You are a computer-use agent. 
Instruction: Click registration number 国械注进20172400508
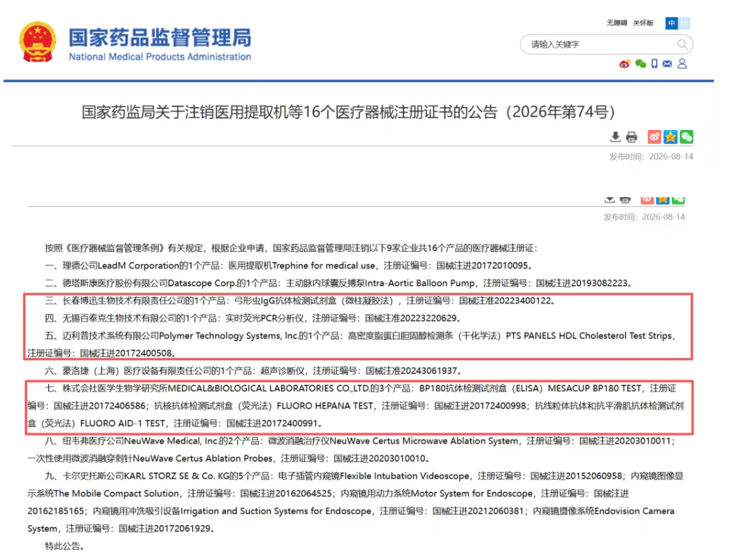(128, 353)
